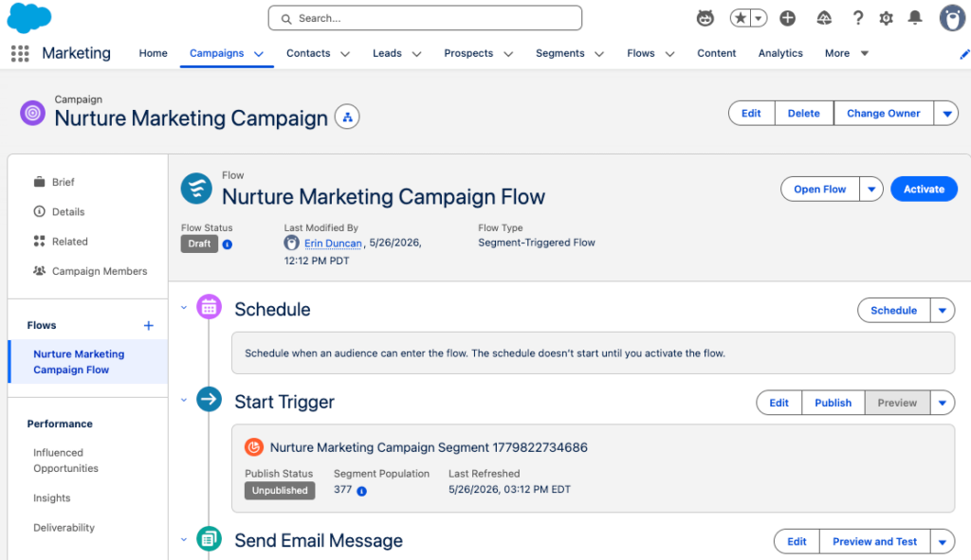
Task: Click the campaign Delete button
Action: click(x=804, y=114)
